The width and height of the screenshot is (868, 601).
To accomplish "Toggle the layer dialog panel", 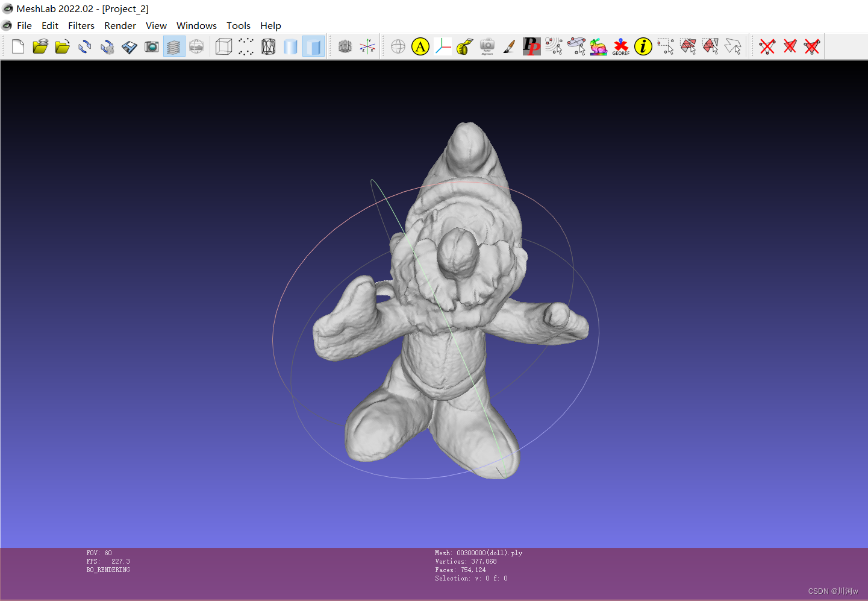I will coord(174,46).
